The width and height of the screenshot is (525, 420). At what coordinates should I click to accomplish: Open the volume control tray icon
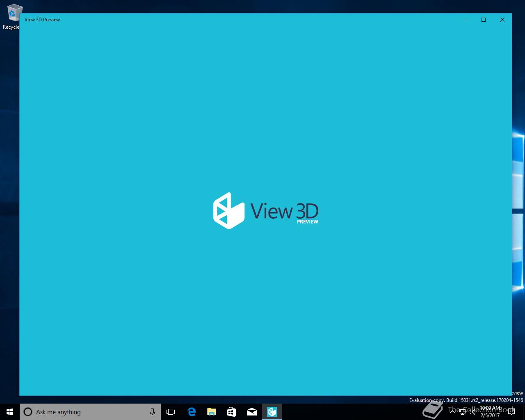pos(472,412)
